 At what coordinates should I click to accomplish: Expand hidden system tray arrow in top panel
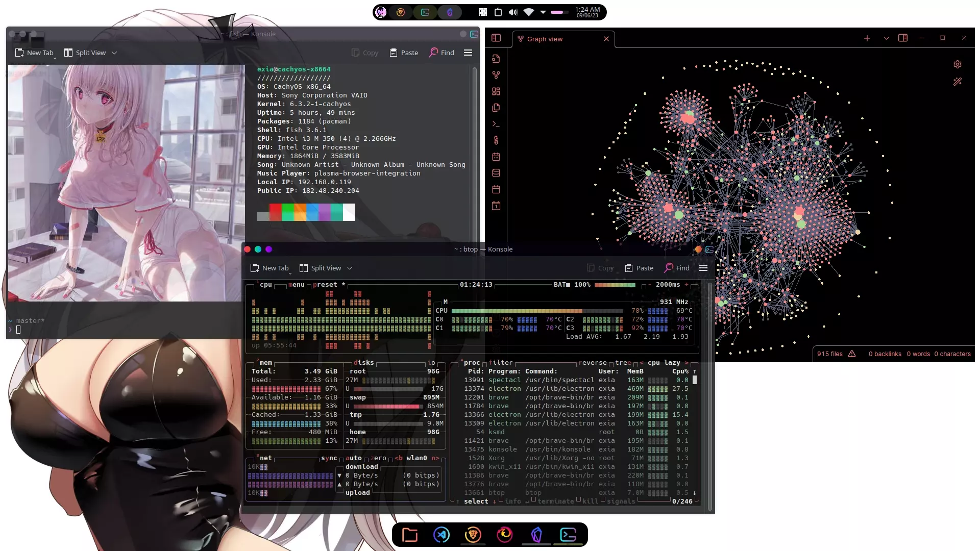coord(543,12)
